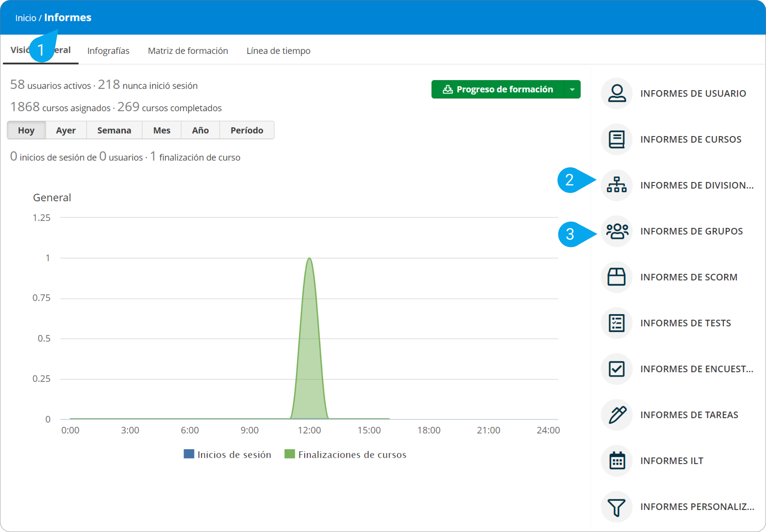Toggle the blue Inicios de sesión legend swatch
The height and width of the screenshot is (532, 766).
coord(189,454)
